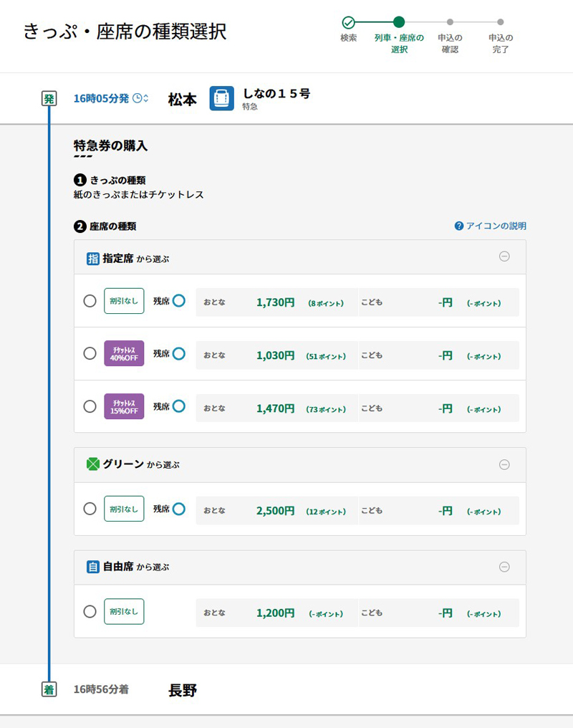Open the アイコンの説明 help link
573x728 pixels.
pos(490,226)
